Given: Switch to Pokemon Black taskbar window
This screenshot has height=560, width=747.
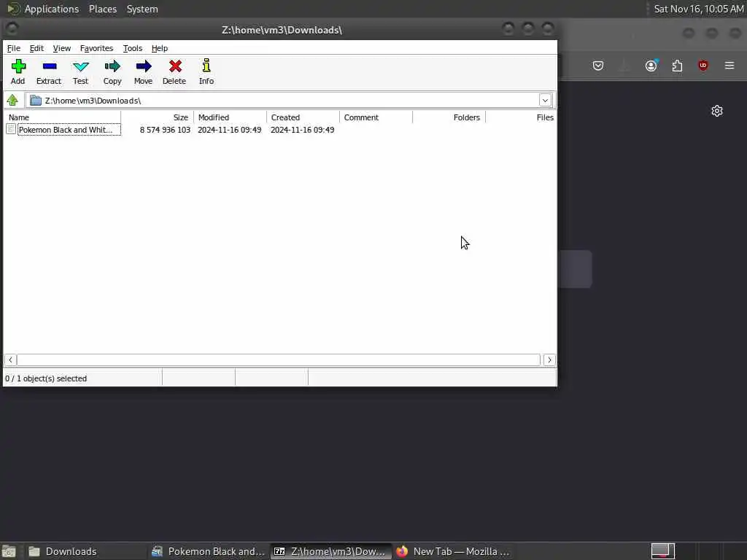Looking at the screenshot, I should pyautogui.click(x=208, y=551).
